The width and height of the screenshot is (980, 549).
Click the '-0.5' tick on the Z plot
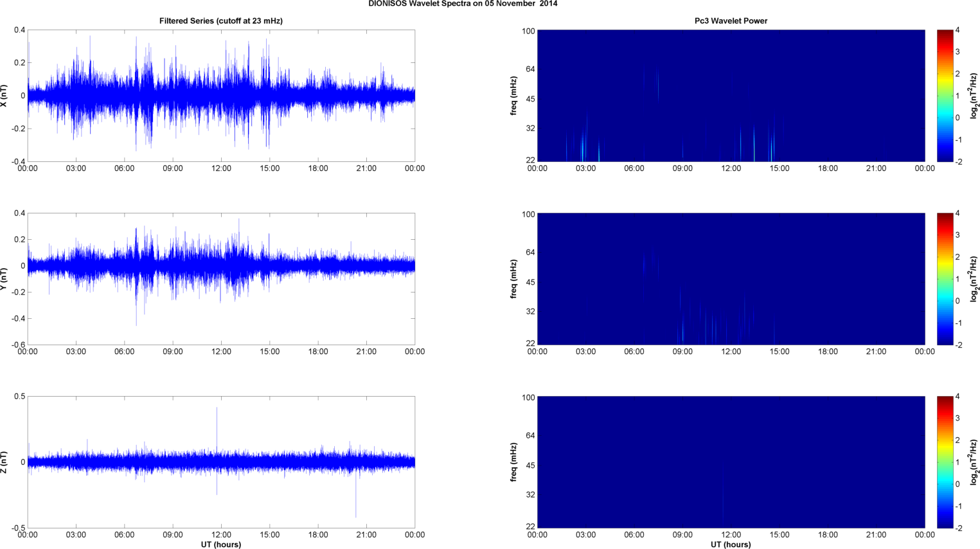(18, 528)
